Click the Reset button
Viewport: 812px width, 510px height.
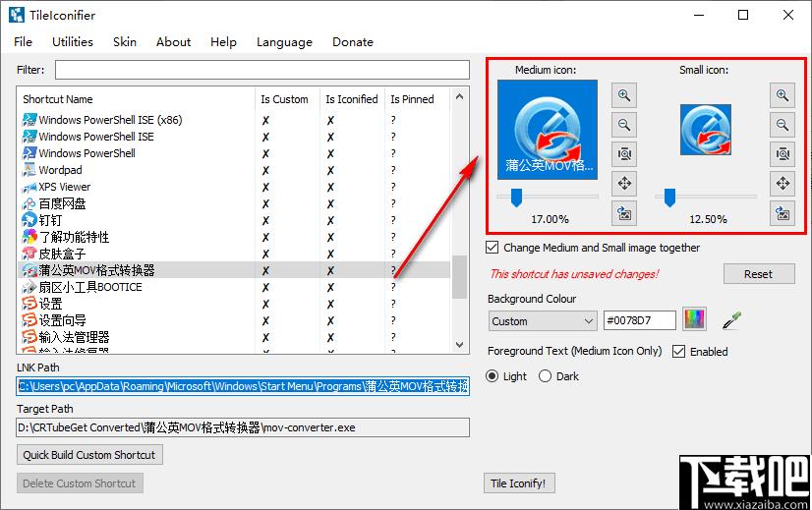[x=759, y=274]
